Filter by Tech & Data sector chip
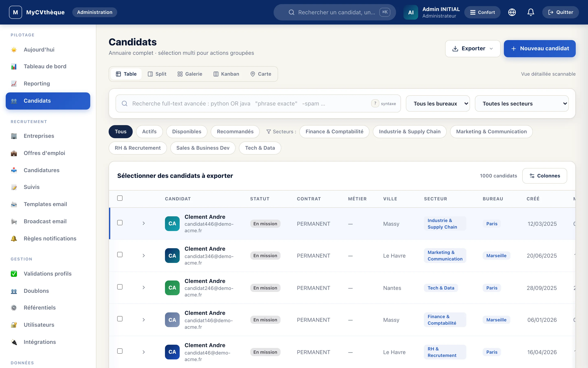588x368 pixels. (x=260, y=148)
